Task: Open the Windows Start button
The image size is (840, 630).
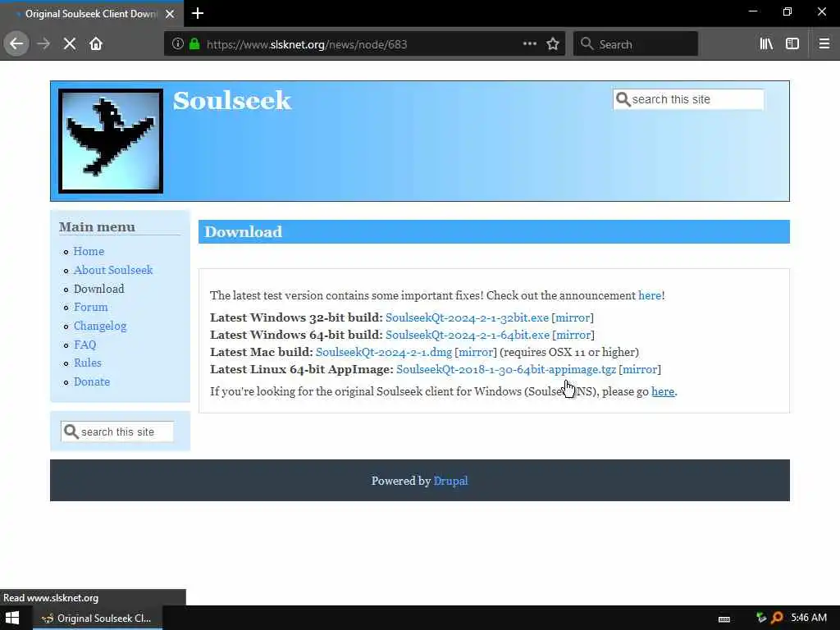Action: coord(12,618)
